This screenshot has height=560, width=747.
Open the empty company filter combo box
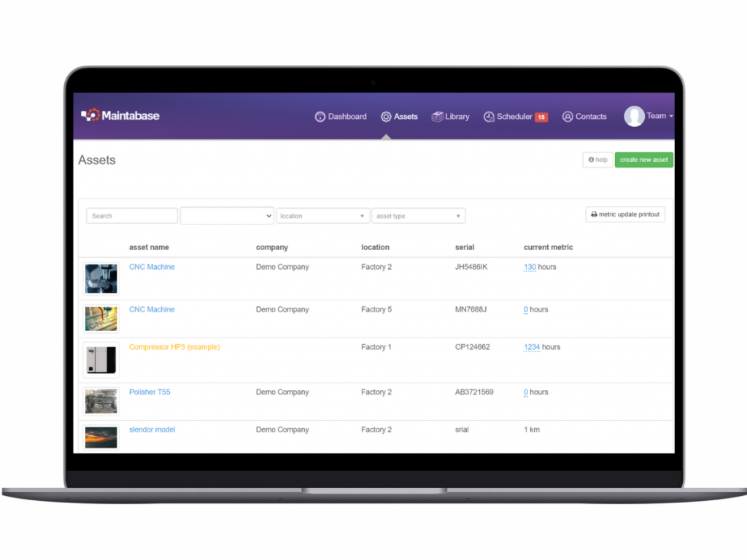click(x=226, y=215)
